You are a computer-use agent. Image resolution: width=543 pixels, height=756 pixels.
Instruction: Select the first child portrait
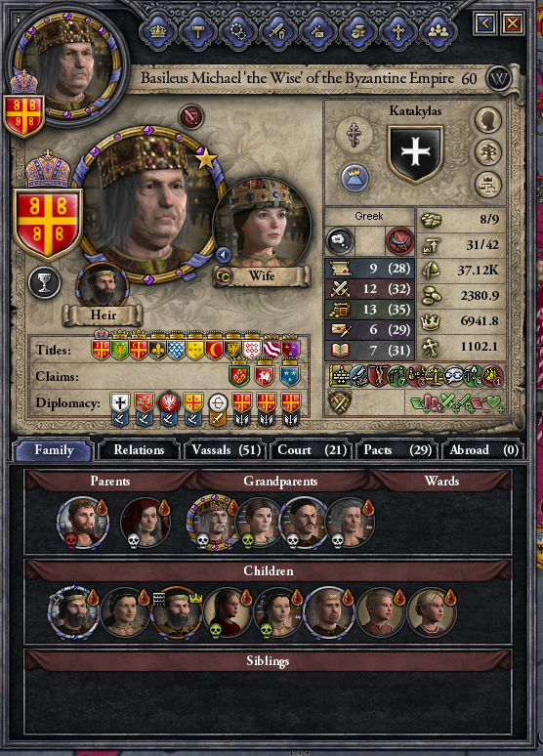[73, 612]
